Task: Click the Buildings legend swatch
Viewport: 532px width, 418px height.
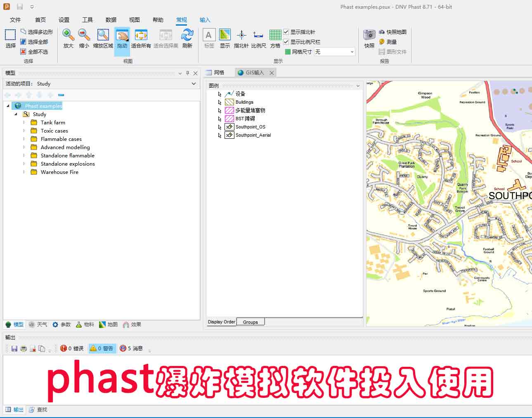Action: (229, 102)
